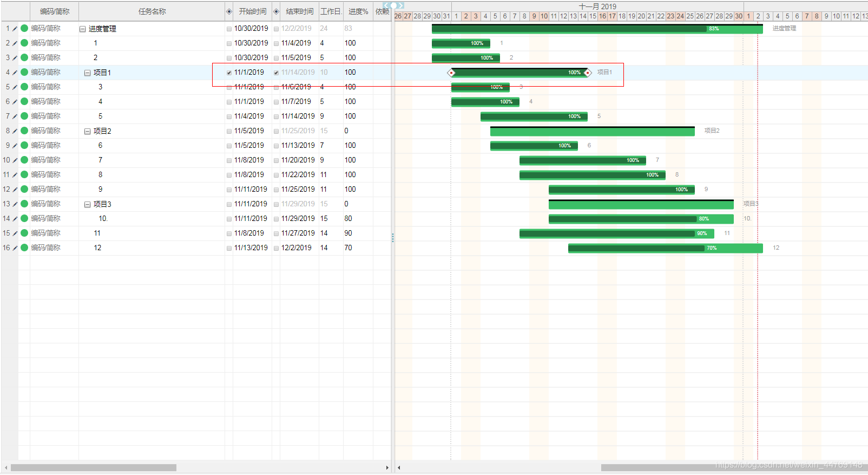Image resolution: width=868 pixels, height=475 pixels.
Task: Collapse the 项目3 group
Action: (87, 204)
